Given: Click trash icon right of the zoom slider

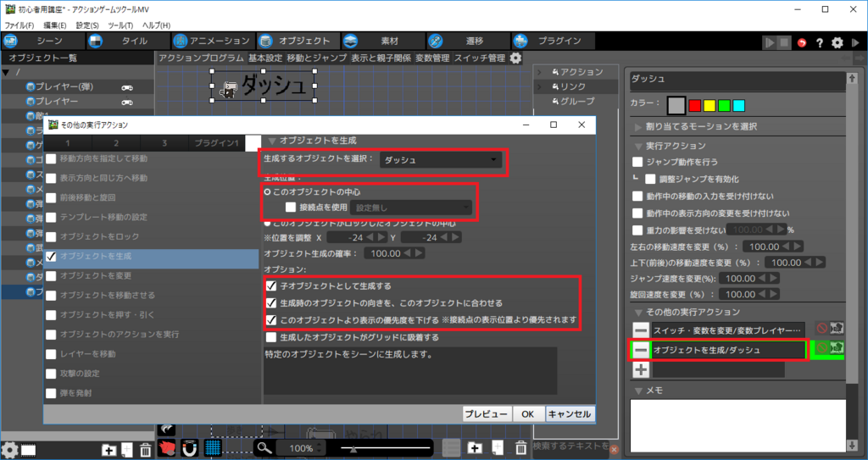Looking at the screenshot, I should (x=521, y=448).
